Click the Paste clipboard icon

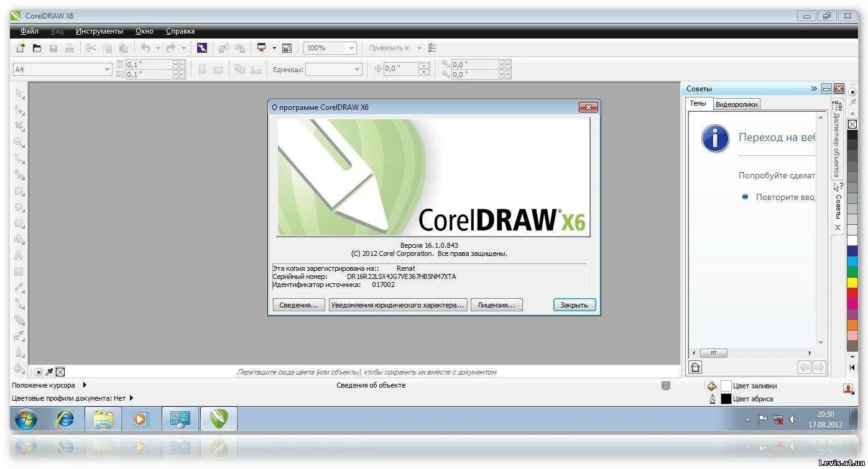click(x=124, y=48)
